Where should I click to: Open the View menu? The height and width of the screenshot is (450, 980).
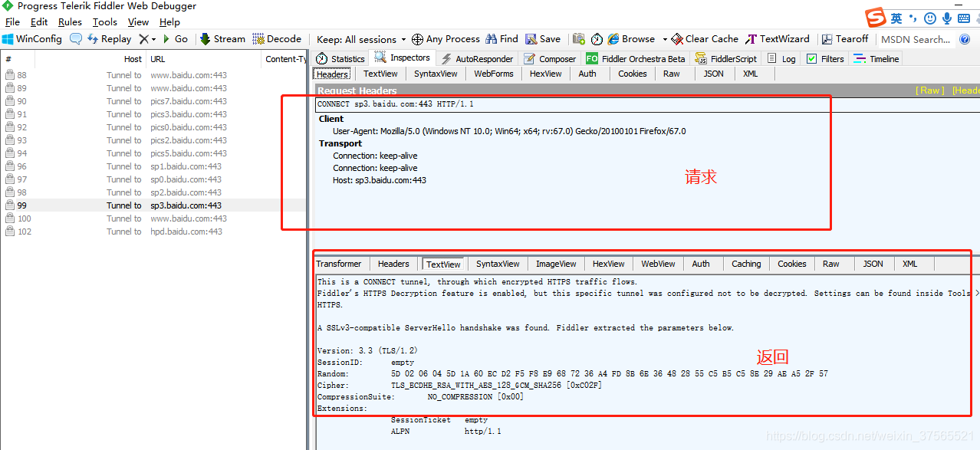(138, 22)
